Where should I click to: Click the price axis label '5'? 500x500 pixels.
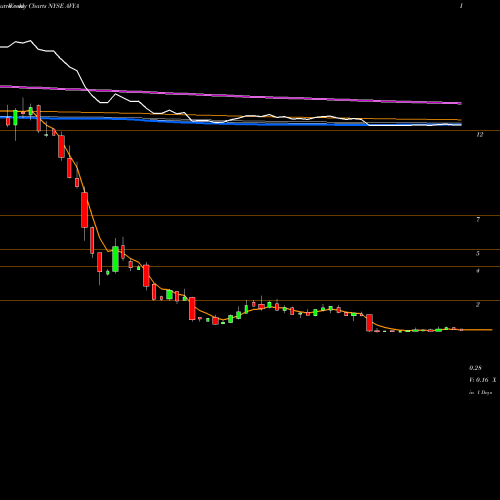click(x=478, y=254)
